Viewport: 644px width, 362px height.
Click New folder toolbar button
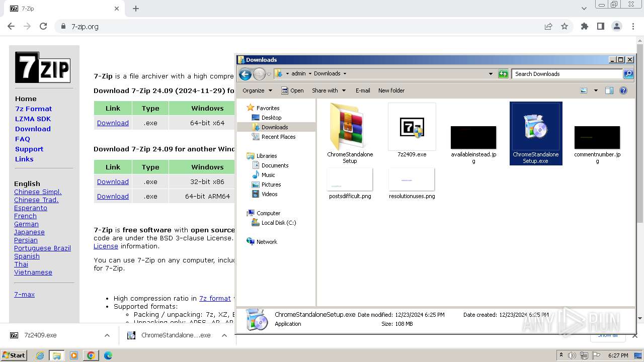click(391, 90)
